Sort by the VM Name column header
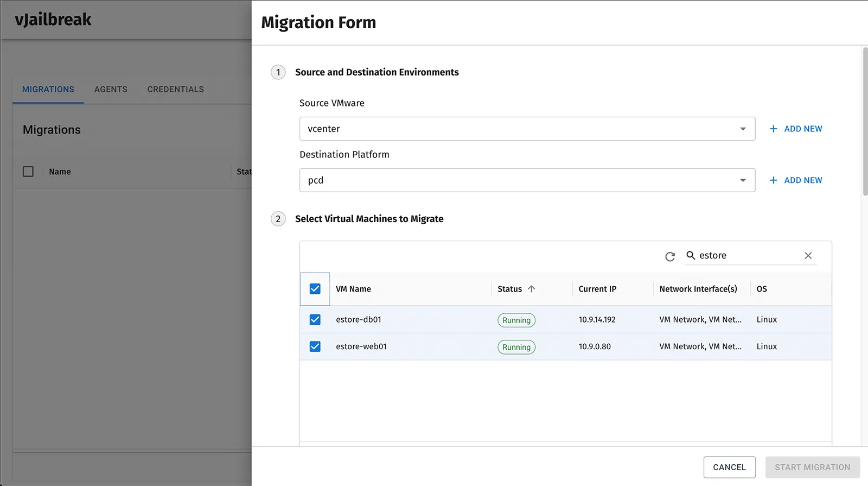Viewport: 868px width, 486px height. click(x=353, y=289)
